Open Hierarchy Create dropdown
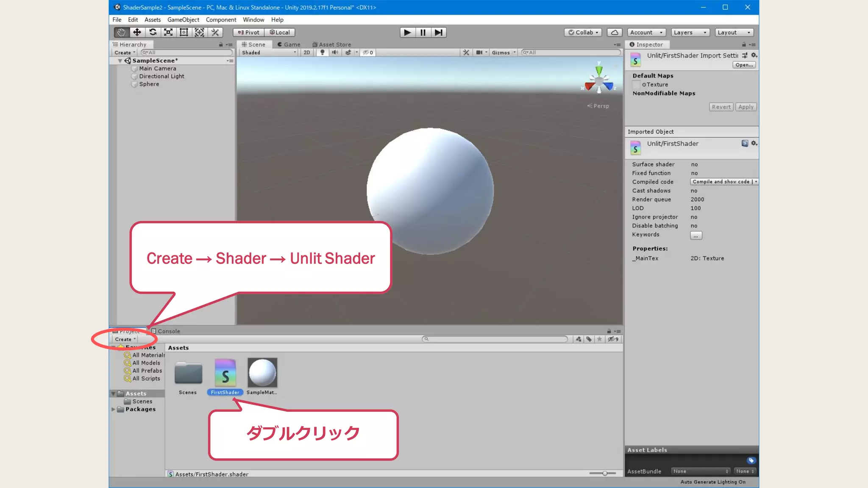Screen dimensions: 868x488 125,53
